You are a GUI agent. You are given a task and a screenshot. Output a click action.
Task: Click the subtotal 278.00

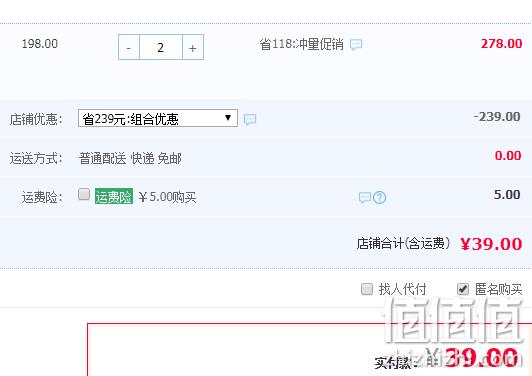tap(501, 43)
